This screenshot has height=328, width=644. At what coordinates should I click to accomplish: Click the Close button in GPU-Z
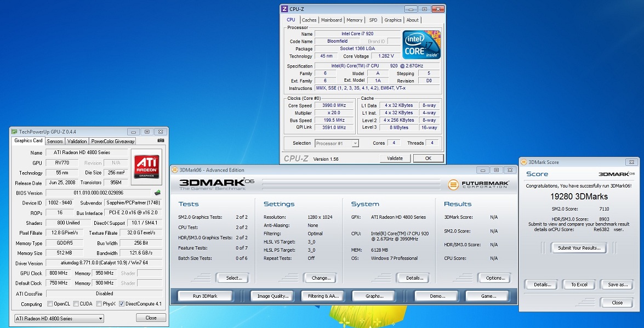click(x=151, y=318)
